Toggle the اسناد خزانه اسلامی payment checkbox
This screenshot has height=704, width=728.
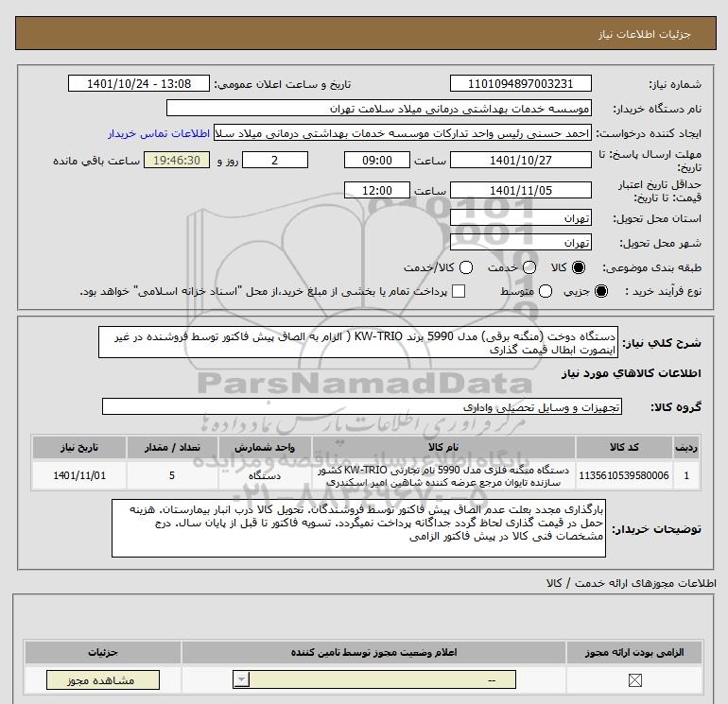click(x=459, y=291)
